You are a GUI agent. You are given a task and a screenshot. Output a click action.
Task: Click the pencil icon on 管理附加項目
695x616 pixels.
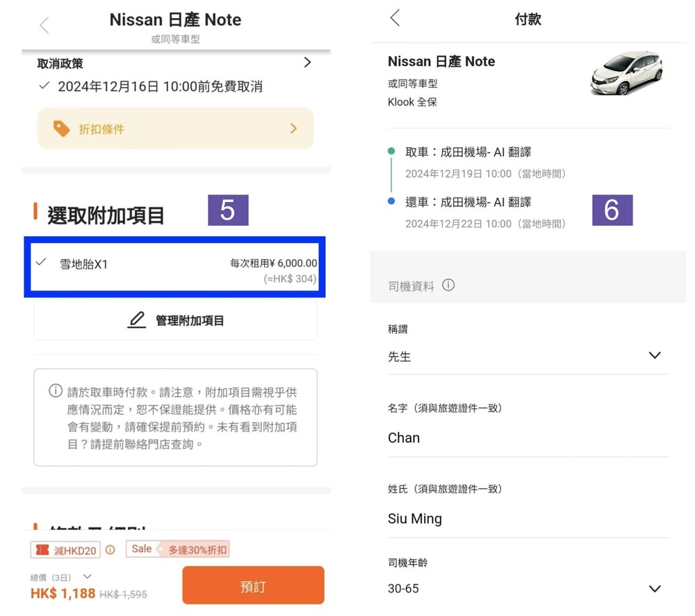(137, 319)
